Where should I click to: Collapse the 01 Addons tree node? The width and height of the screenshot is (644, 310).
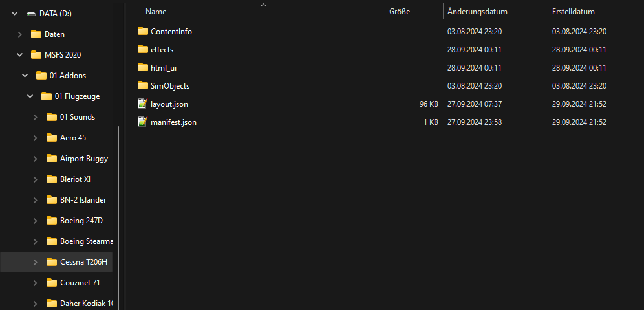tap(25, 76)
